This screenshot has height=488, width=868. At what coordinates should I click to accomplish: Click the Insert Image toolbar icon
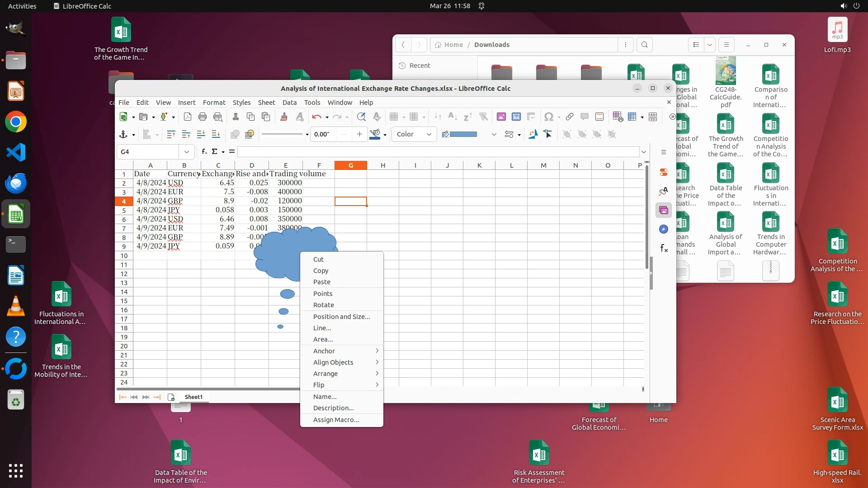click(501, 117)
